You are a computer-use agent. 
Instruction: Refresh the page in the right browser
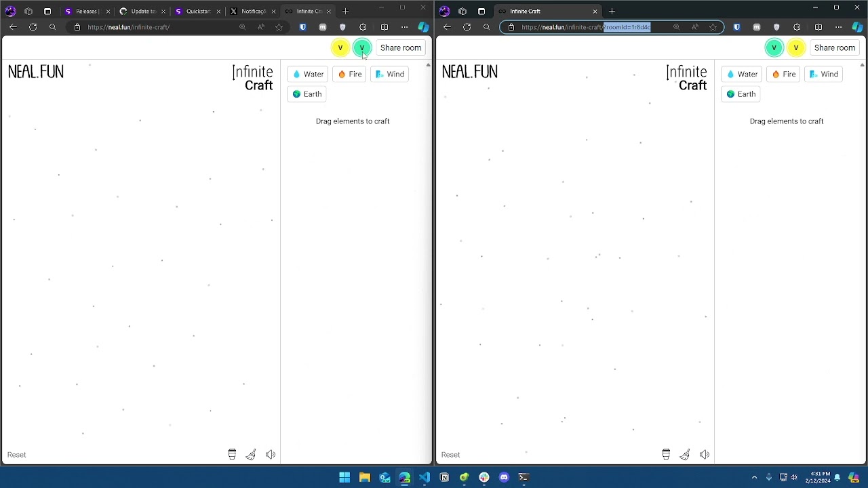click(x=467, y=27)
